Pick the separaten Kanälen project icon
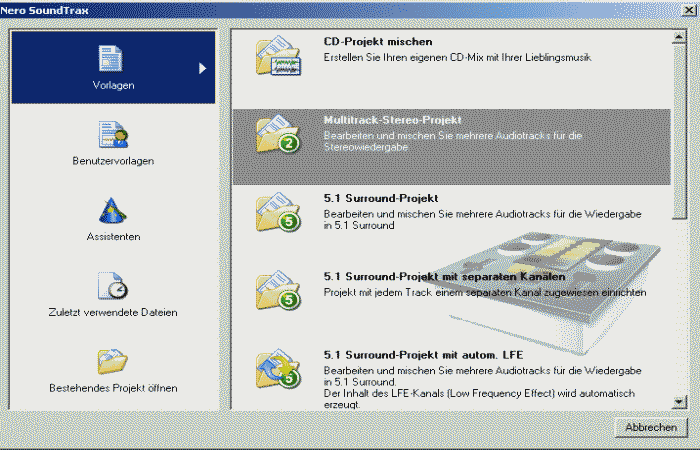The image size is (700, 450). [277, 290]
